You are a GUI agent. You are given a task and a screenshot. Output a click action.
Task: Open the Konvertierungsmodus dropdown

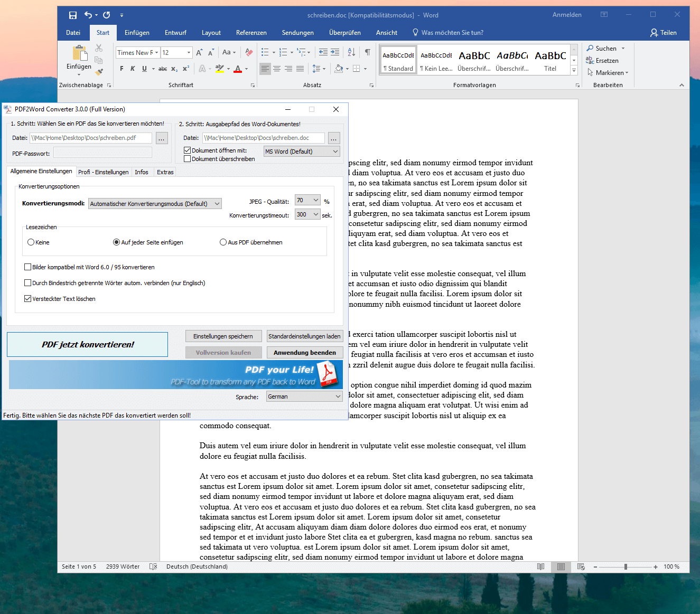(155, 204)
